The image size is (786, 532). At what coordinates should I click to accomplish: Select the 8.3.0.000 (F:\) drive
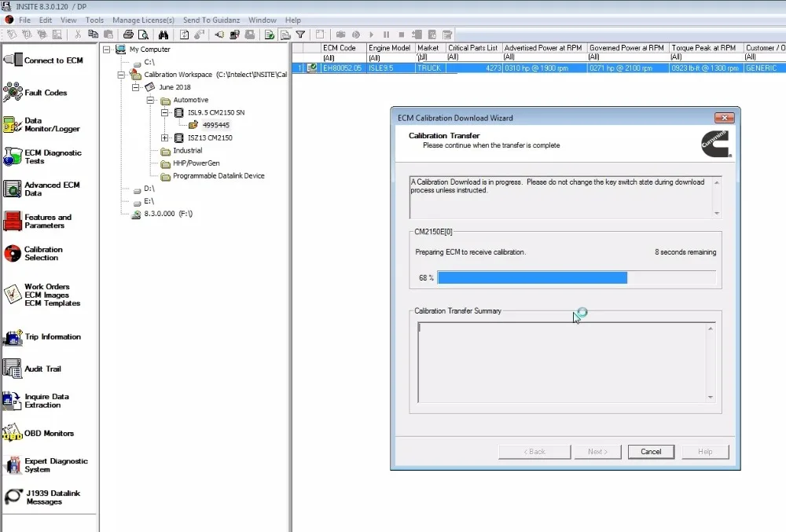168,214
